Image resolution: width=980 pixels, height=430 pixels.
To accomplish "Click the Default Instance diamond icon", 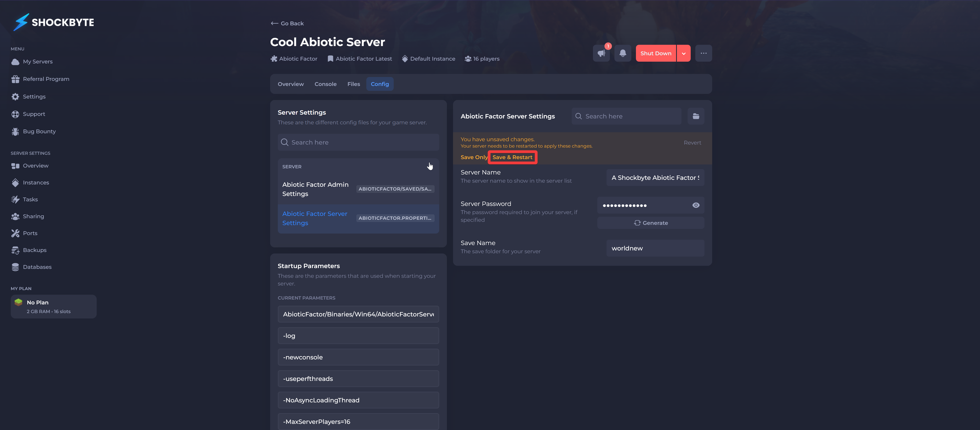I will [405, 59].
